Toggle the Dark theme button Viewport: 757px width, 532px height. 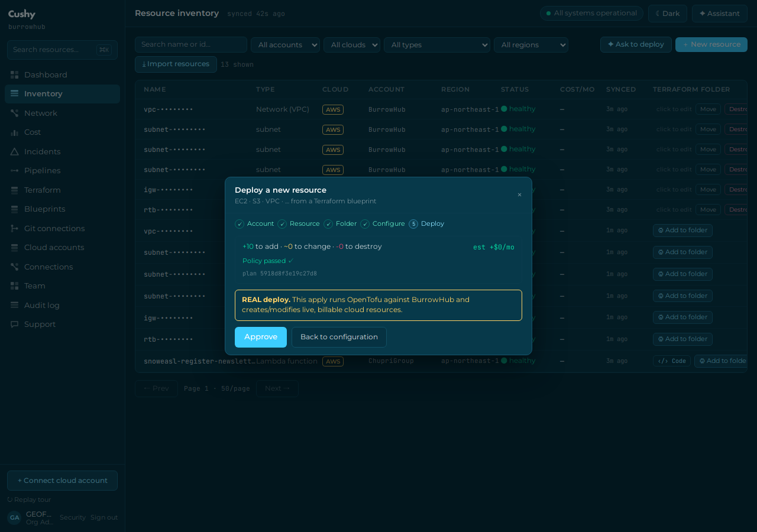(x=668, y=14)
